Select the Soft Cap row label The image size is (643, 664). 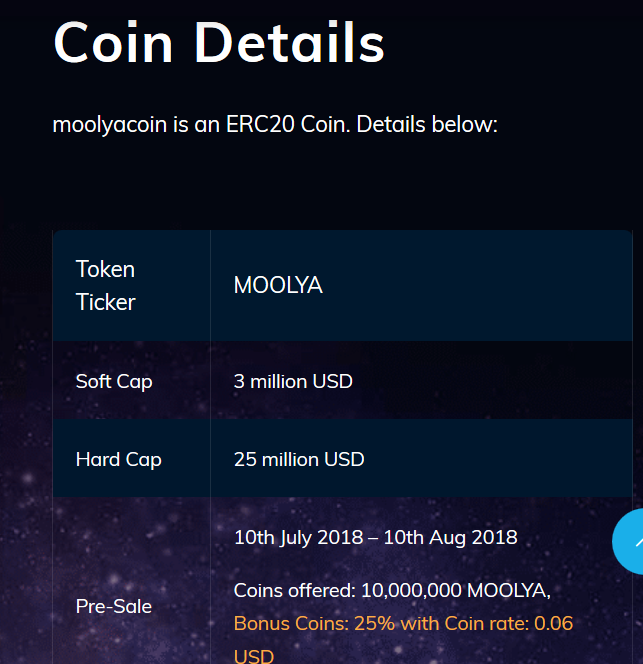pos(114,382)
